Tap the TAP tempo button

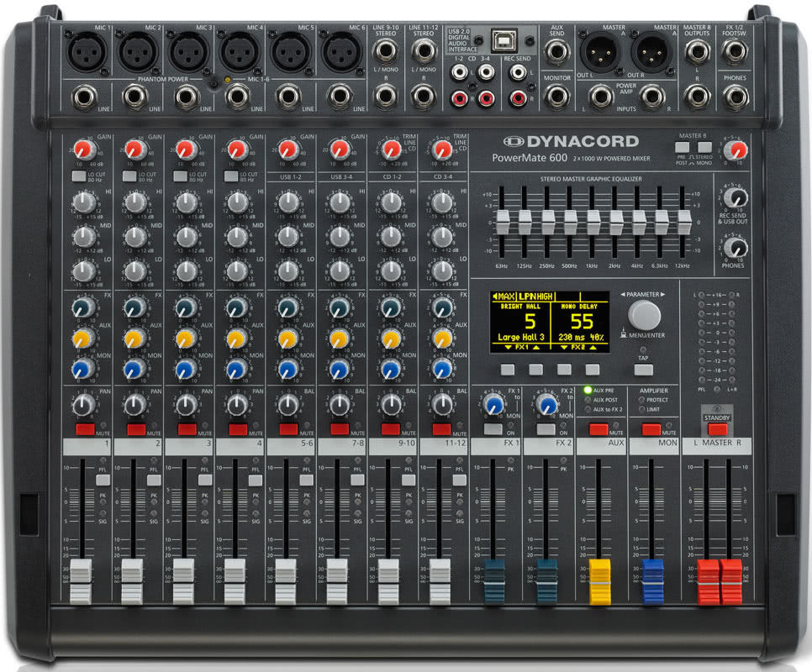644,370
